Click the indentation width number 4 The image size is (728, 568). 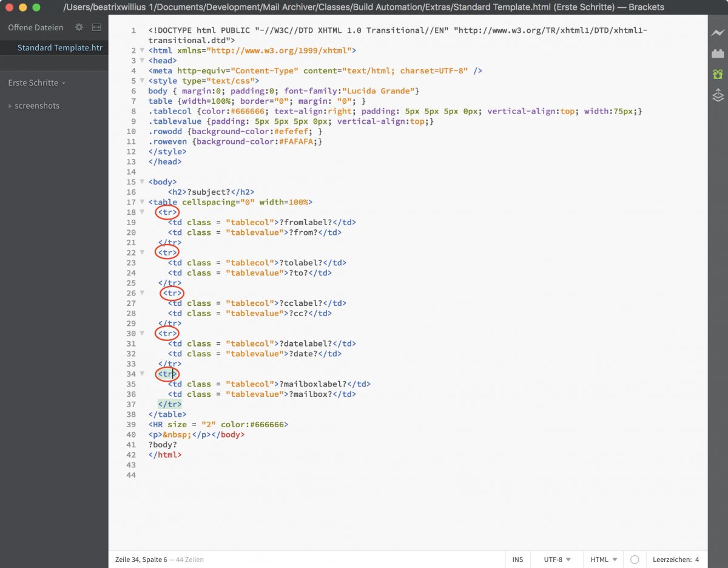(x=697, y=560)
